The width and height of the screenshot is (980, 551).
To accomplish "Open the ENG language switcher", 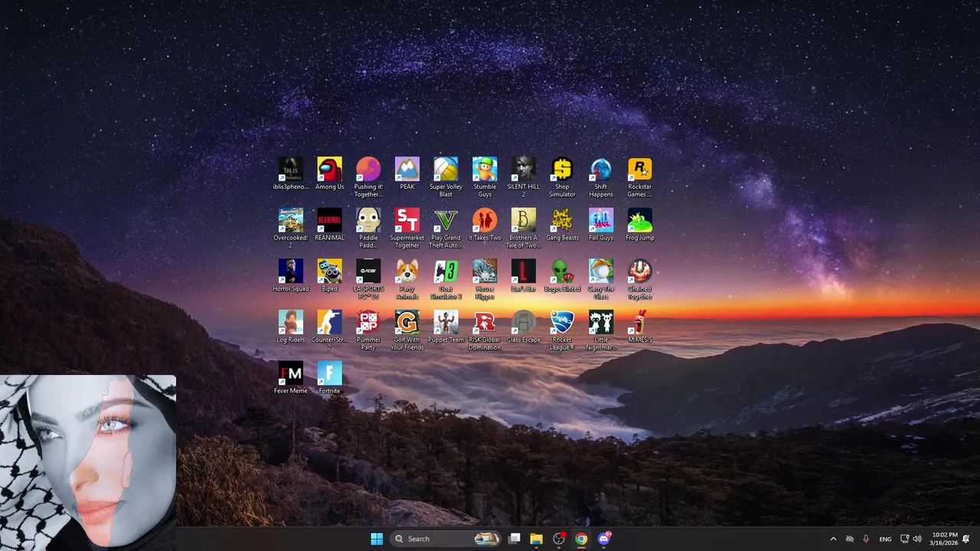I will point(885,539).
